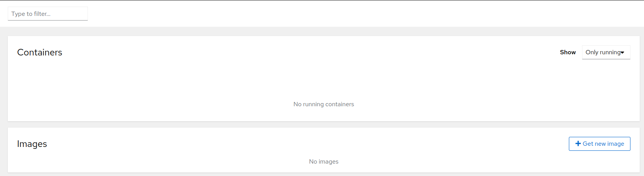
Task: Select the Only running text in dropdown
Action: coord(603,52)
